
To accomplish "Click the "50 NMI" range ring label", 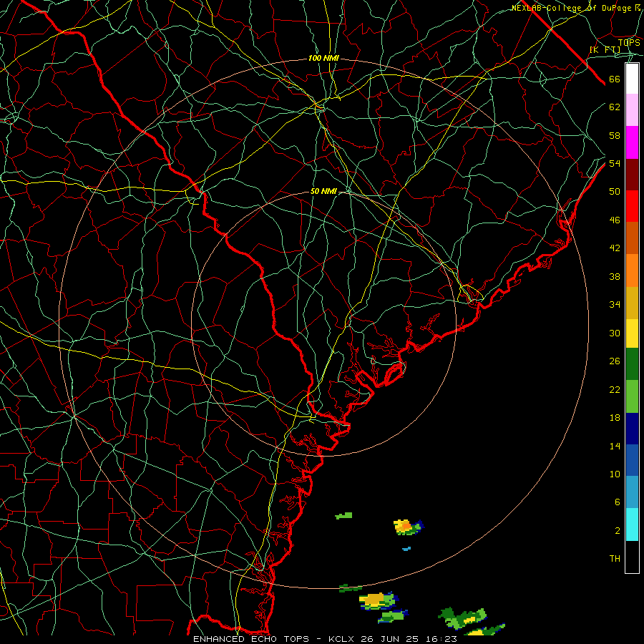I will pyautogui.click(x=323, y=191).
